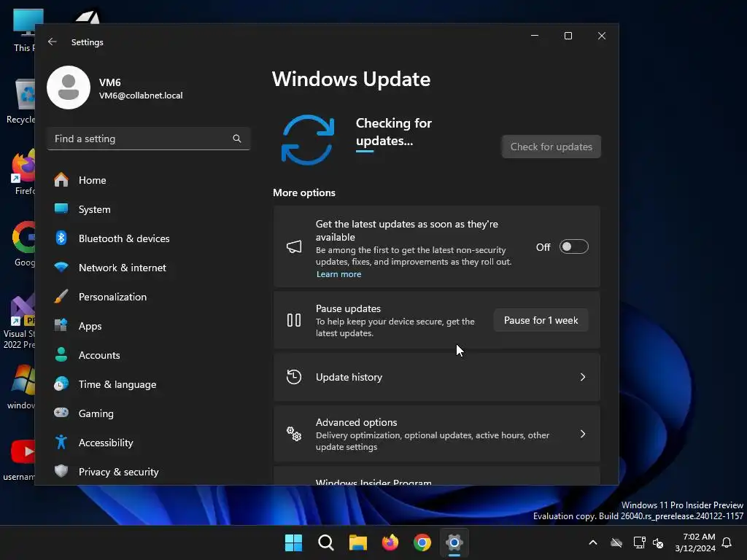Select the Recycle Bin desktop icon

pos(20,101)
